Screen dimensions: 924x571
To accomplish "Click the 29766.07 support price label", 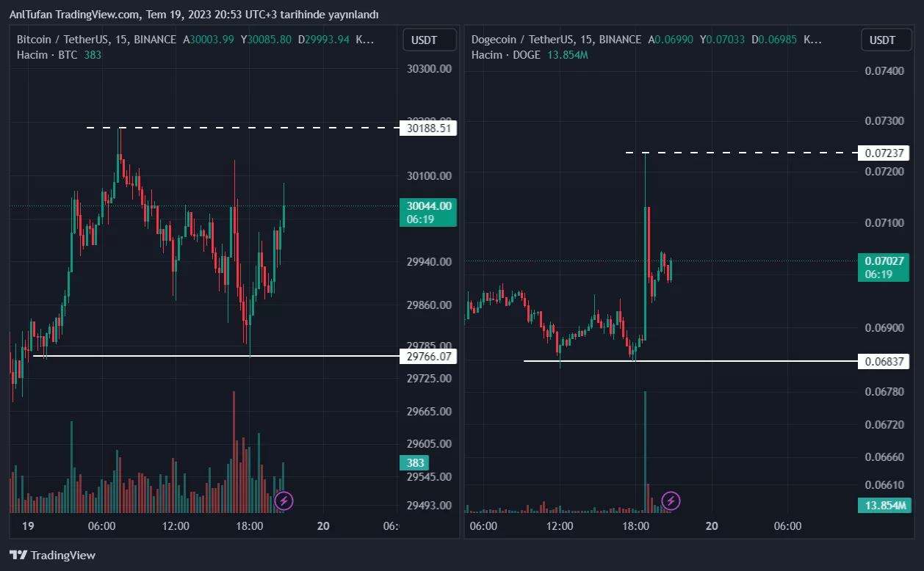I will pyautogui.click(x=427, y=357).
